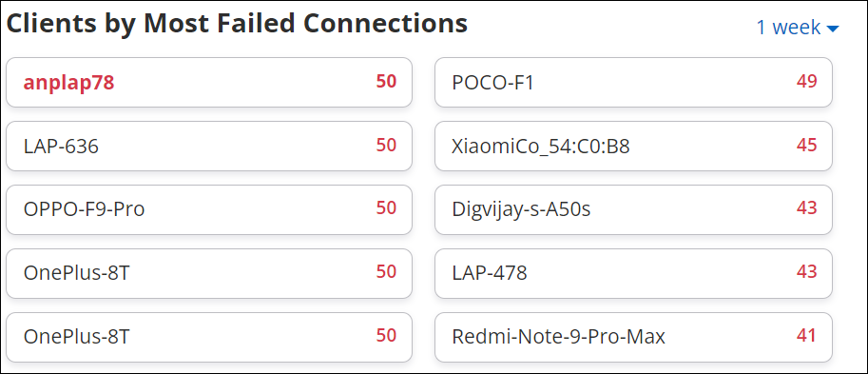Open the LAP-636 client entry
Viewport: 868px width, 374px height.
[209, 147]
